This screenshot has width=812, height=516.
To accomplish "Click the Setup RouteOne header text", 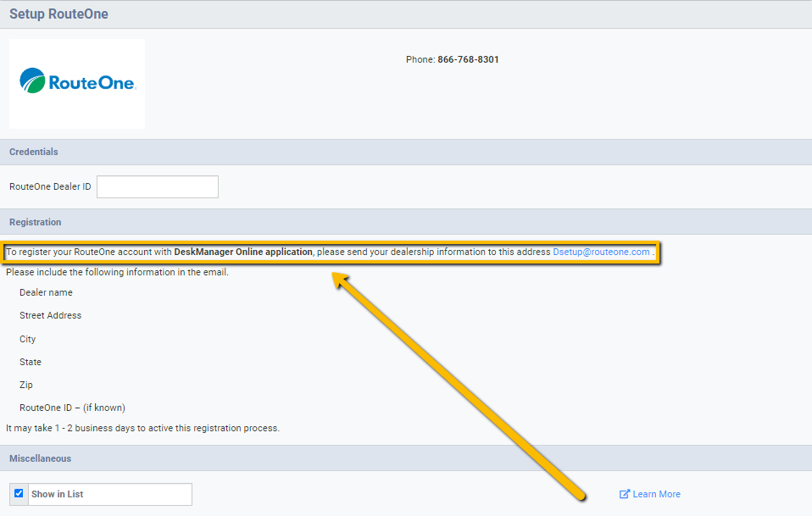I will coord(59,14).
